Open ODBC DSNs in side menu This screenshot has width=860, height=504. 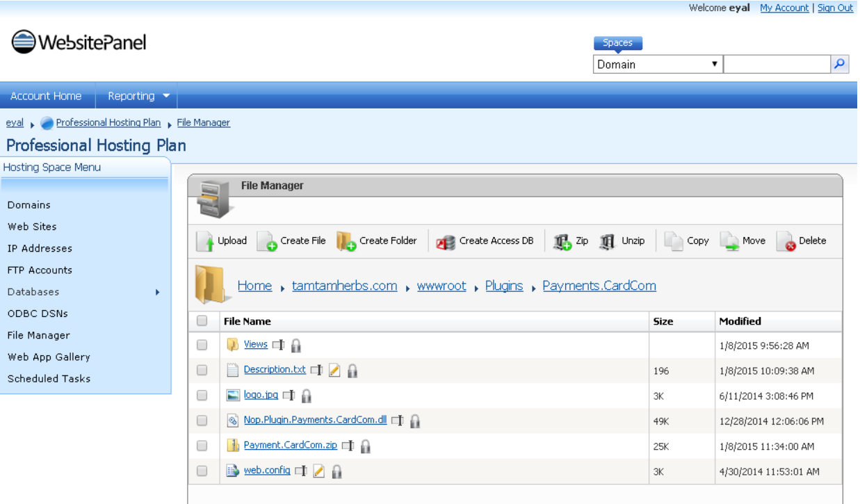pos(38,314)
